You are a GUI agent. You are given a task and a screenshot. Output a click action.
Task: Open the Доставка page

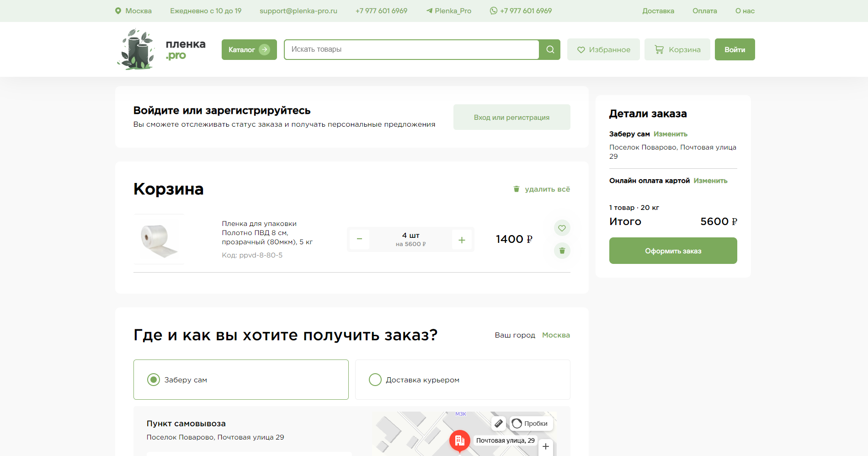tap(658, 11)
